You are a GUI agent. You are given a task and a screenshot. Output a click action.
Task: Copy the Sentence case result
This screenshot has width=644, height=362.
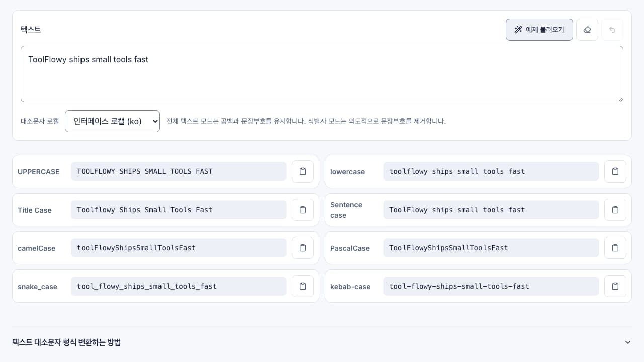click(x=615, y=210)
